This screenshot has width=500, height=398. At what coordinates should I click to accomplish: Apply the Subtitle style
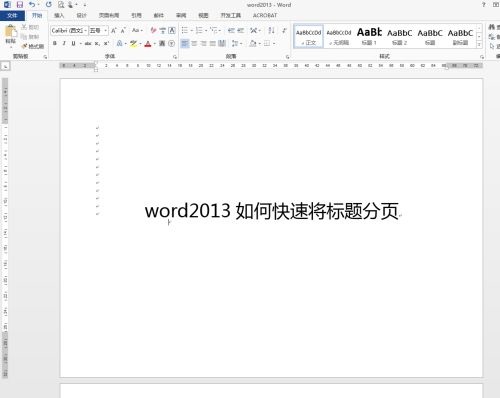460,36
